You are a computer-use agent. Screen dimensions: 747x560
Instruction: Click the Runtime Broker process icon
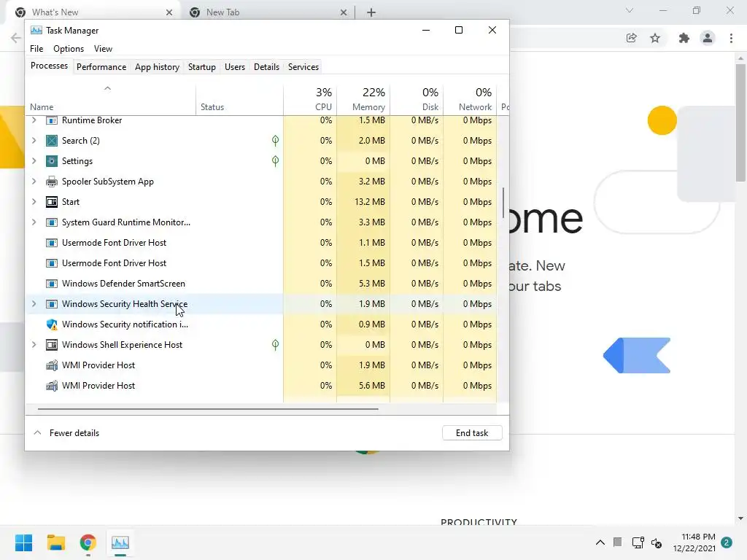pos(52,120)
